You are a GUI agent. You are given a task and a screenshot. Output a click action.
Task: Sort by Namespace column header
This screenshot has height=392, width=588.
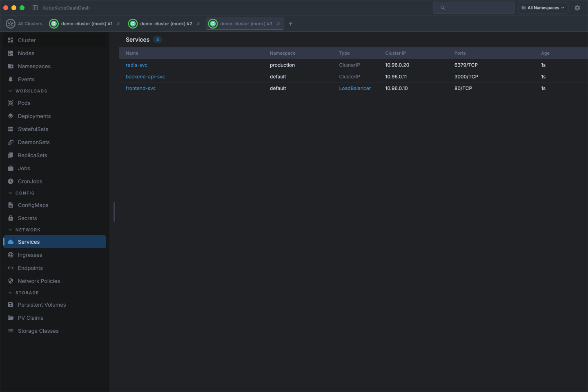coord(283,53)
